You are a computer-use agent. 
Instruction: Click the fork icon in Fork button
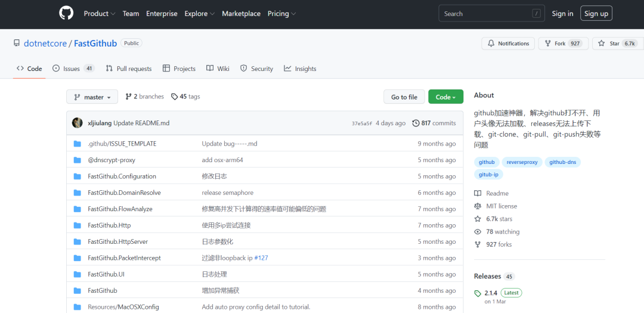point(547,44)
